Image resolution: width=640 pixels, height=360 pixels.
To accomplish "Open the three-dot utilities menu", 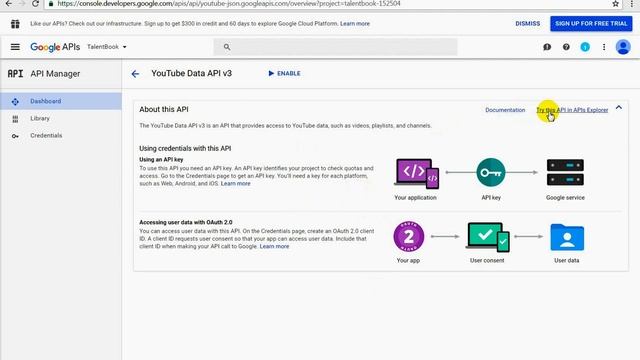I will (604, 47).
